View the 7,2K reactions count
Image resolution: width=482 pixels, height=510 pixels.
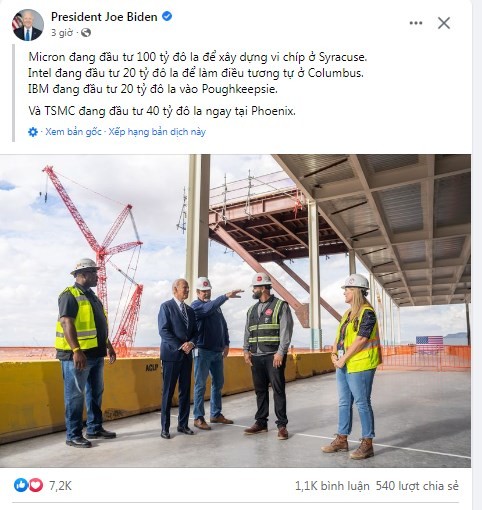[60, 486]
